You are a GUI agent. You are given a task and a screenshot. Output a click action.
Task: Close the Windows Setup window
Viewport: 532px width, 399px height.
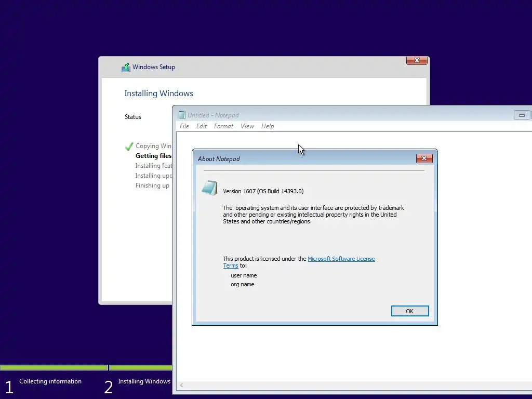coord(417,60)
